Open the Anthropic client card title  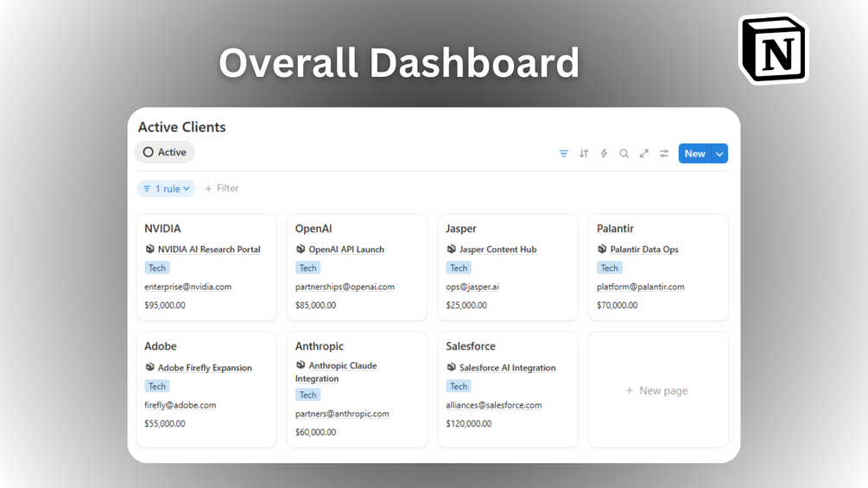pos(319,346)
